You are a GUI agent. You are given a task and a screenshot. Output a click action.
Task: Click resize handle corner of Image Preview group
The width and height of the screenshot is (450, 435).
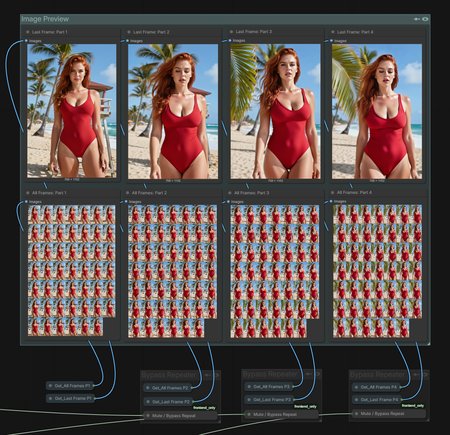coord(428,343)
